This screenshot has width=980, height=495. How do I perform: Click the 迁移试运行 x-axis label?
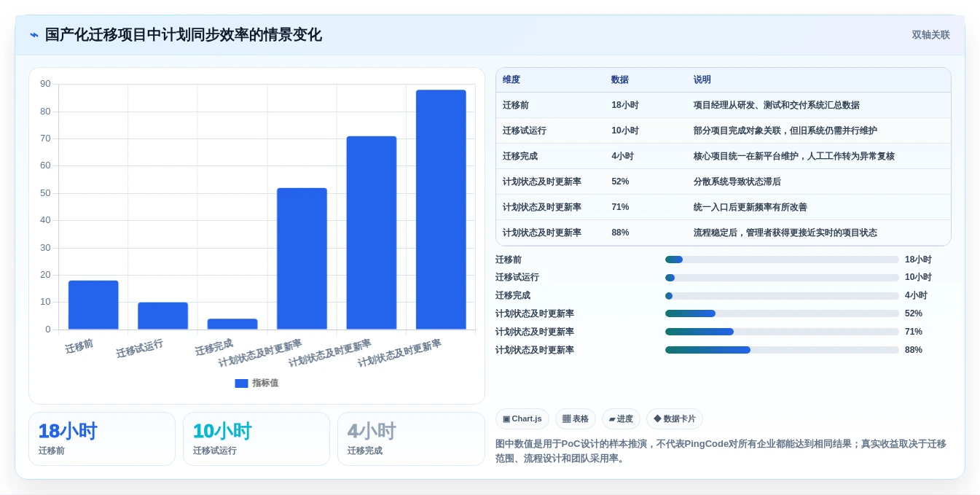[140, 348]
